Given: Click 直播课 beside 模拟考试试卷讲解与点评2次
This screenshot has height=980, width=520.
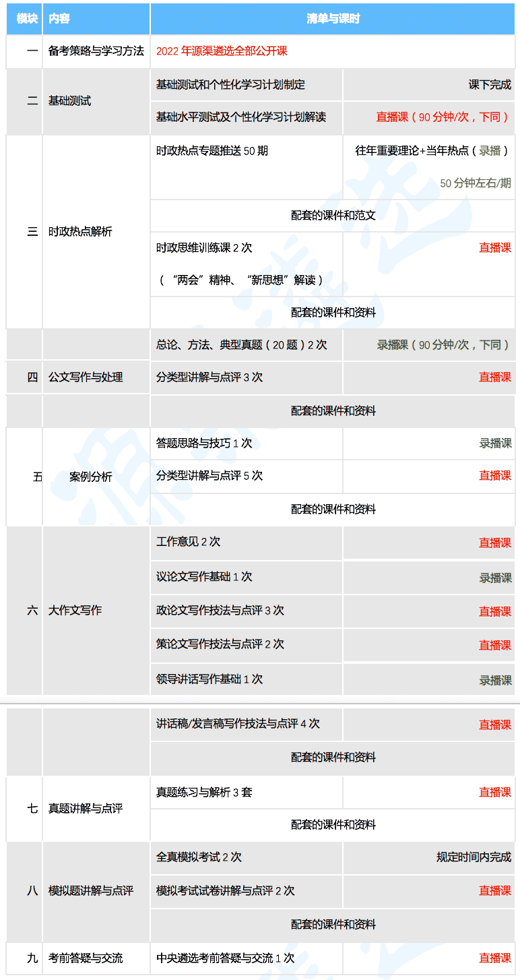Looking at the screenshot, I should click(495, 891).
